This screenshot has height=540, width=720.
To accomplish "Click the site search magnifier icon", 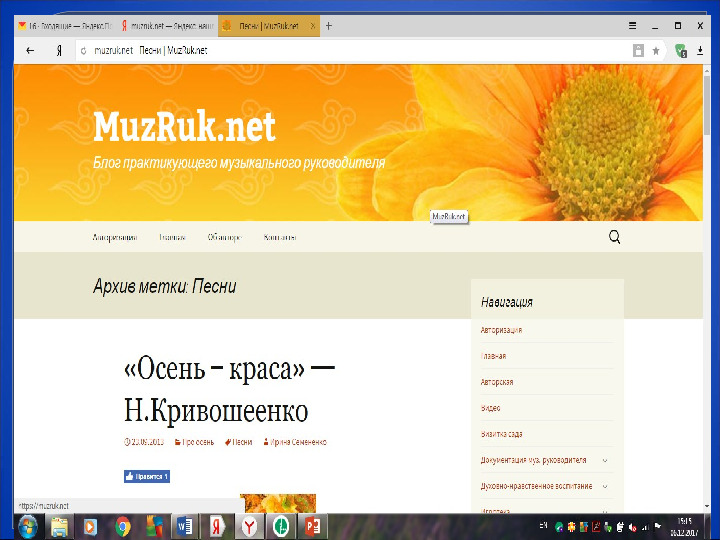I will click(614, 237).
